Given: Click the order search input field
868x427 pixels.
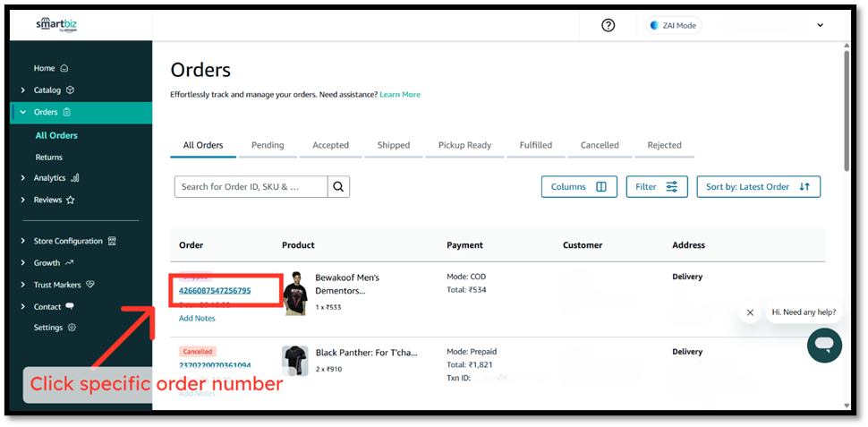Looking at the screenshot, I should coord(251,186).
